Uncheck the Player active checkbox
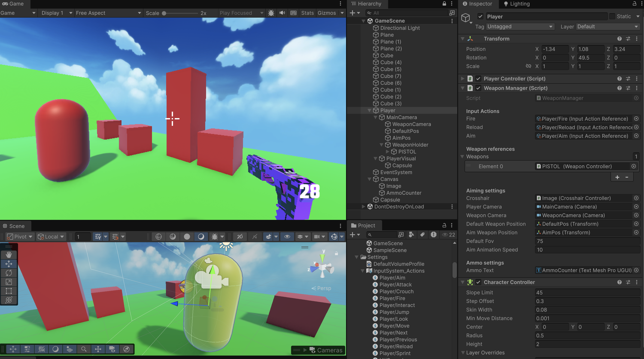 point(480,17)
